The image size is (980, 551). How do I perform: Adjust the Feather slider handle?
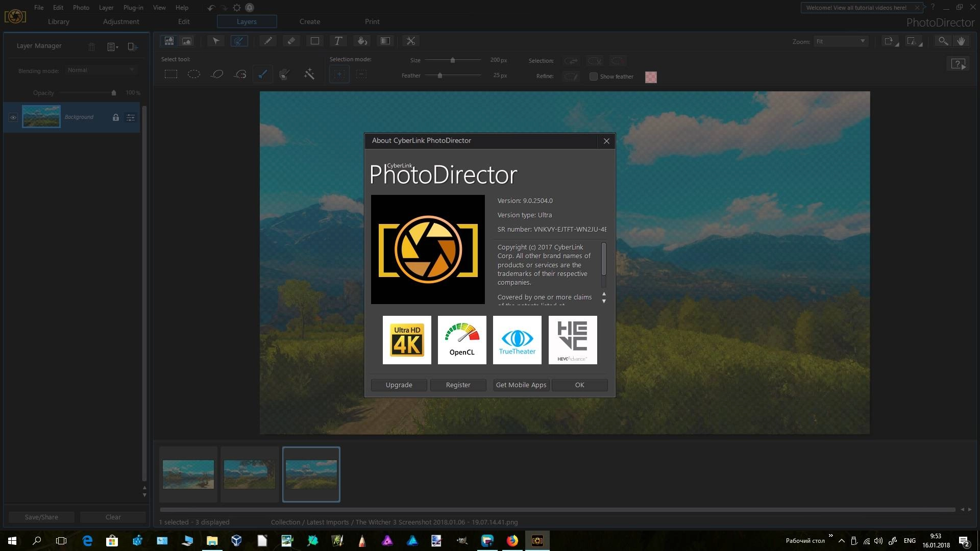pos(439,76)
